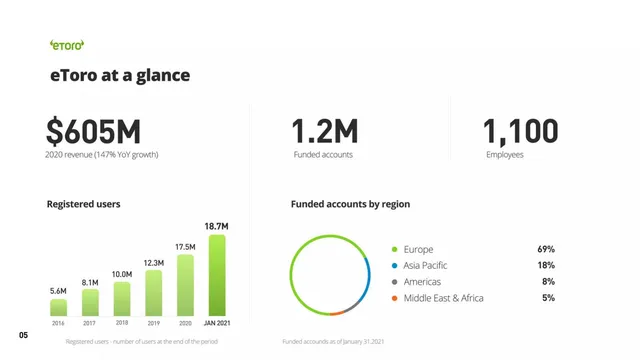Click the 18% value for Asia Pacific

(x=546, y=265)
